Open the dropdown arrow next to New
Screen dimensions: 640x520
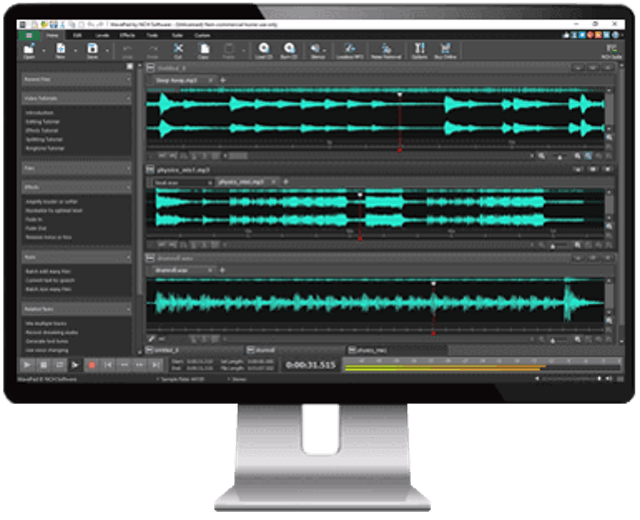pyautogui.click(x=75, y=51)
